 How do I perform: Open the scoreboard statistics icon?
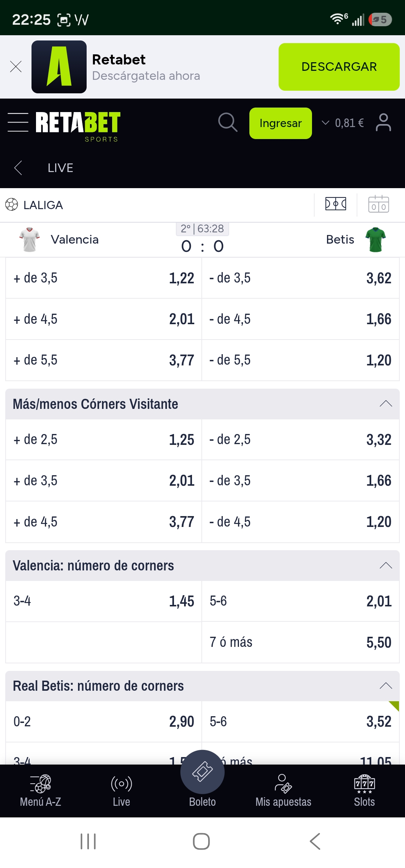(378, 204)
